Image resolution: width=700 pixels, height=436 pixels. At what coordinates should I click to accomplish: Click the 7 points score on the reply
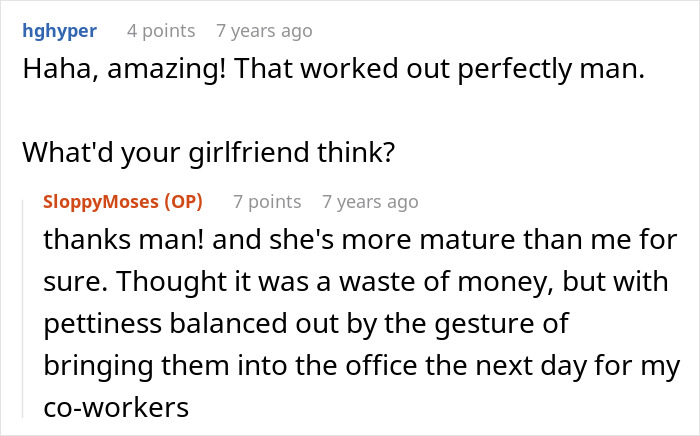click(267, 202)
